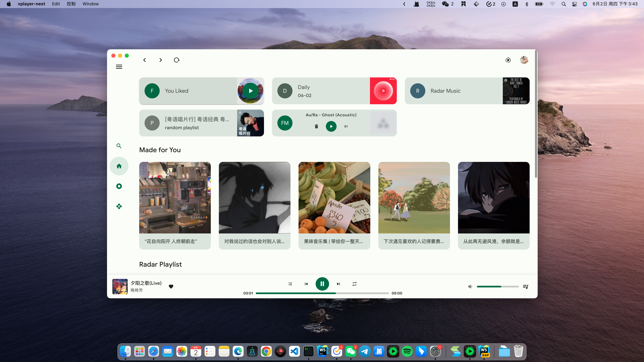Open the Edit menu
The height and width of the screenshot is (362, 644).
tap(56, 4)
